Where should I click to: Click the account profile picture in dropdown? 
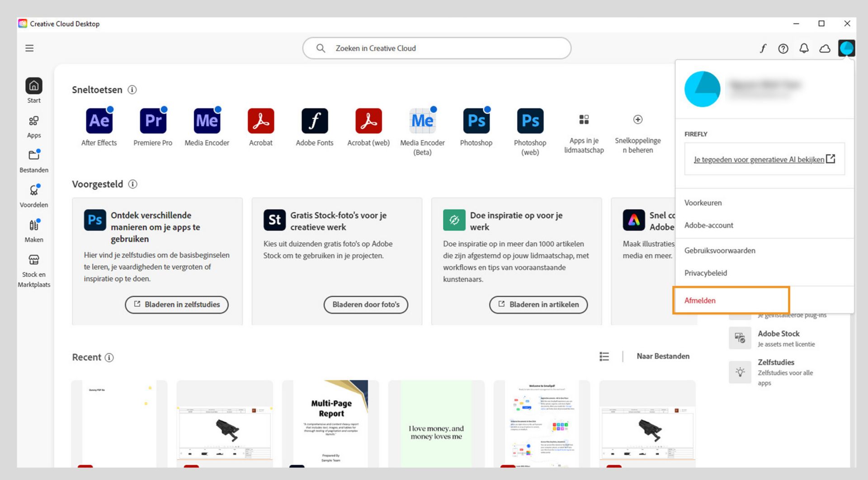point(702,89)
